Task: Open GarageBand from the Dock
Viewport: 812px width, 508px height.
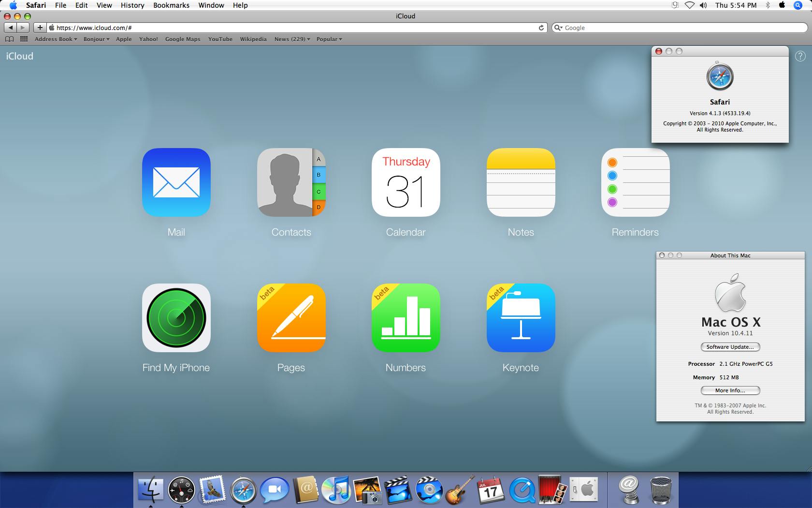Action: pos(460,490)
